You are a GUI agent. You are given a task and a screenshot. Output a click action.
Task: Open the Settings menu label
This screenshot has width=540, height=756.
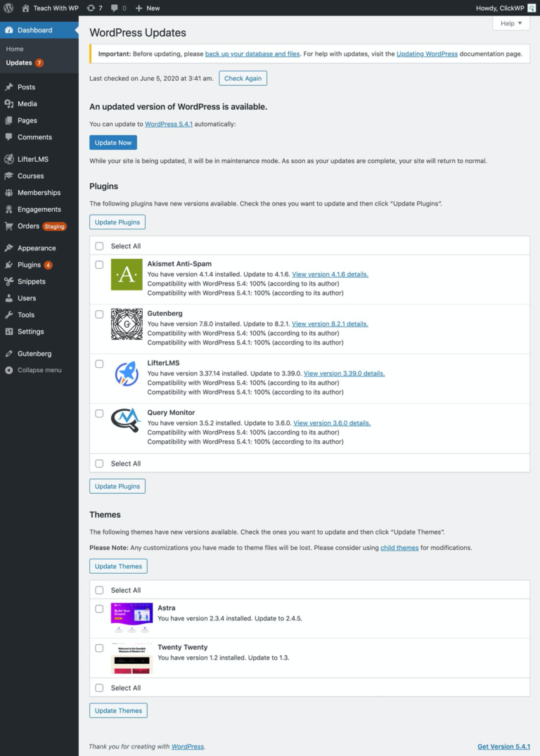click(31, 332)
